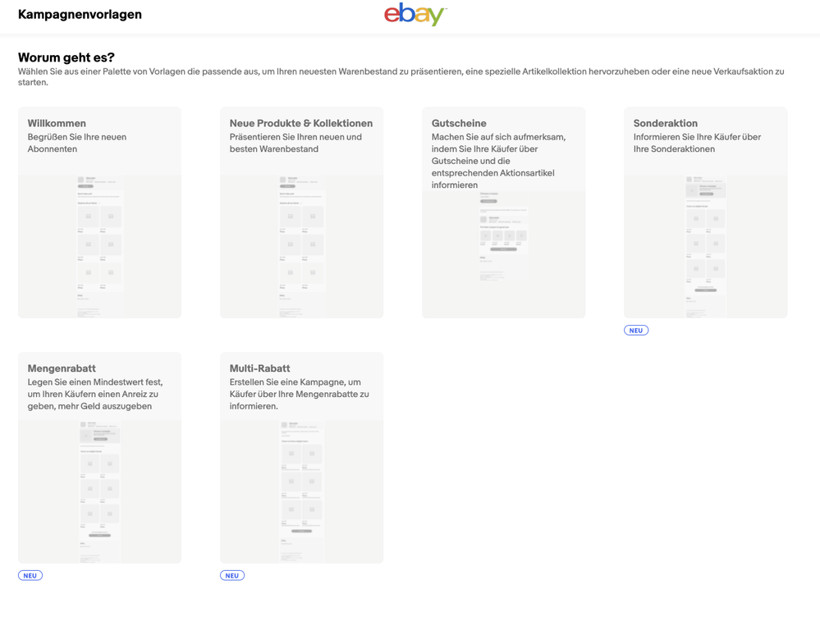Click the Multi-Rabatt preview thumbnail
Viewport: 820px width, 644px height.
coord(301,491)
